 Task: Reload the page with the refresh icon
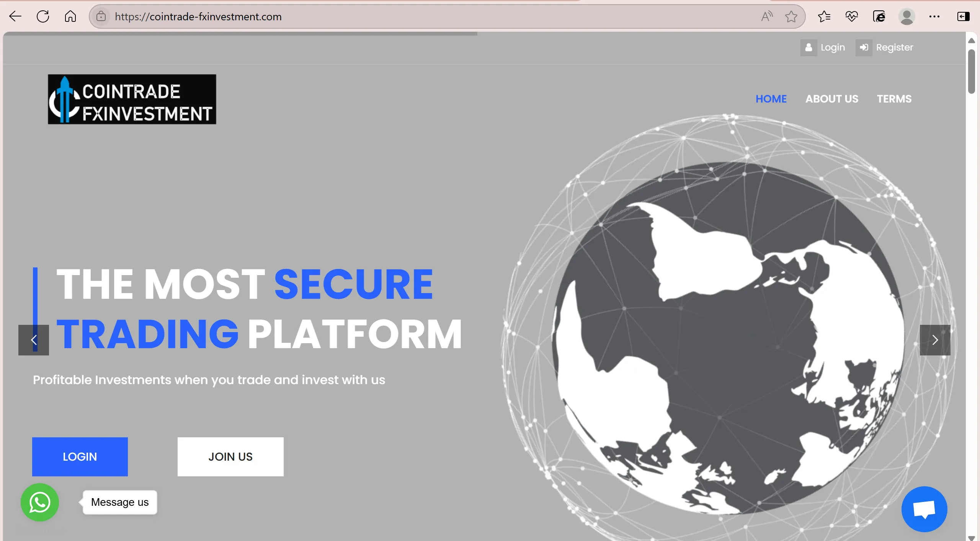pos(43,16)
